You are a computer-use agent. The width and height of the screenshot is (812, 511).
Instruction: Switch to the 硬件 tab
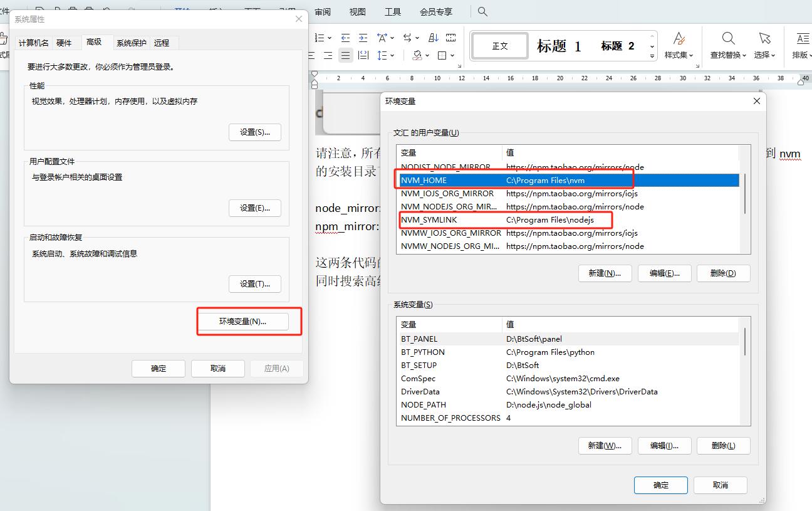pos(64,43)
